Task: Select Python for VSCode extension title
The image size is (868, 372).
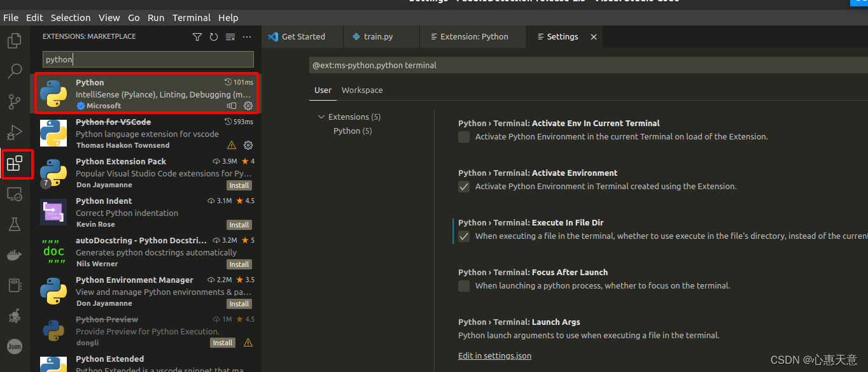Action: (113, 122)
